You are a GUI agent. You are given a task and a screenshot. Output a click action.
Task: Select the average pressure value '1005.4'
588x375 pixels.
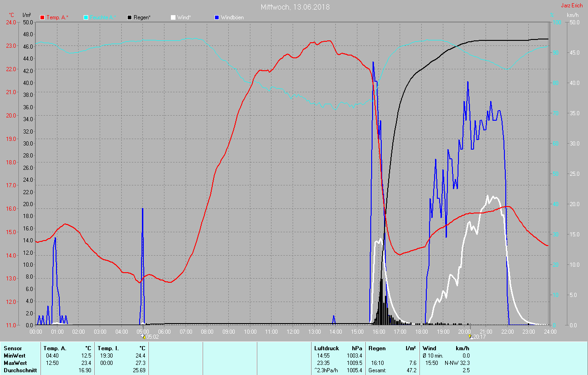[354, 370]
